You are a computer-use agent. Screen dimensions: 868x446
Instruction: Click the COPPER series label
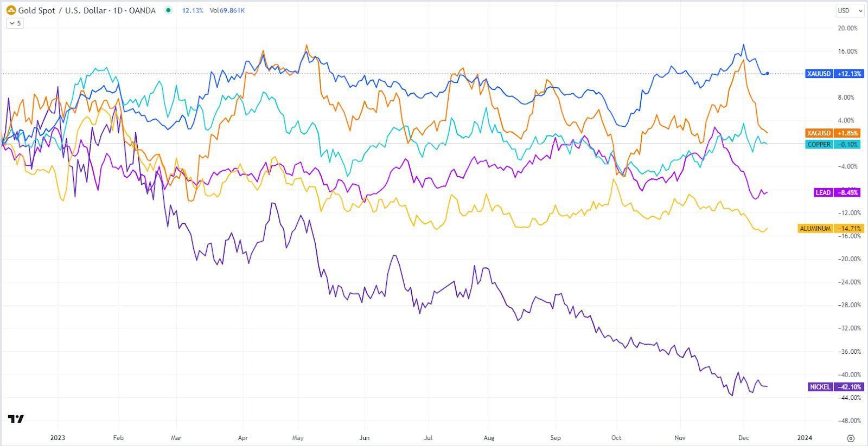[819, 144]
